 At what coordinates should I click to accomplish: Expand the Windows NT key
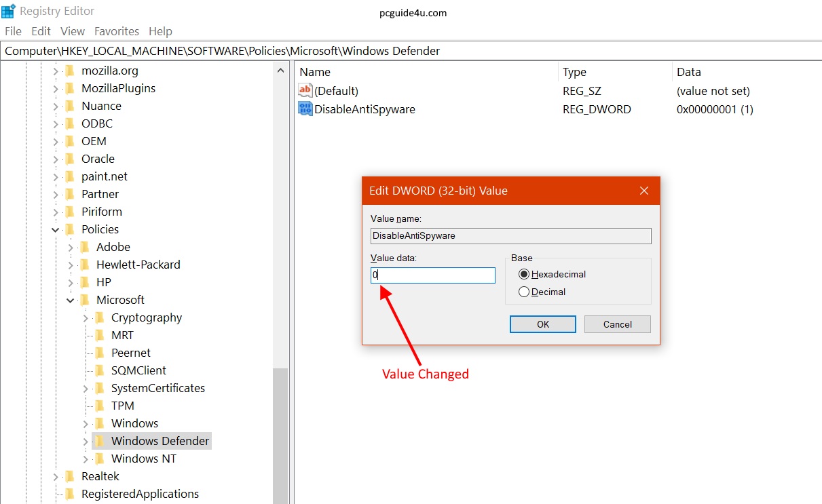86,459
